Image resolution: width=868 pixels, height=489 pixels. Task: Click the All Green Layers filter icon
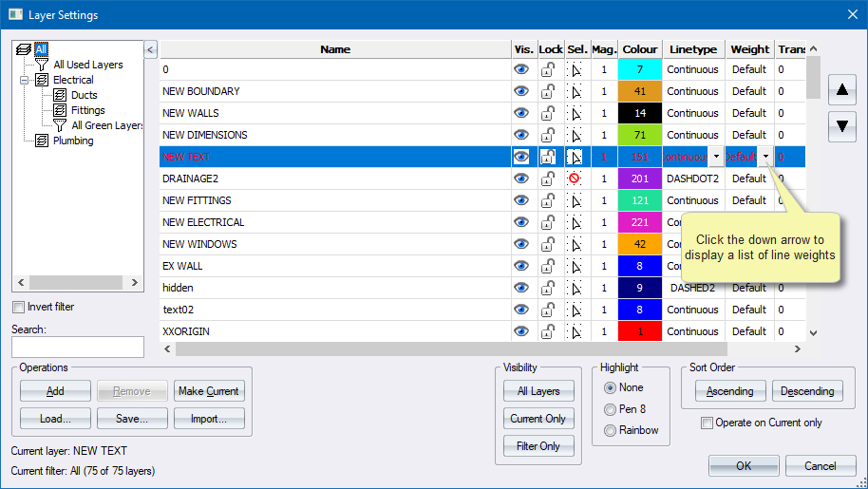(60, 125)
